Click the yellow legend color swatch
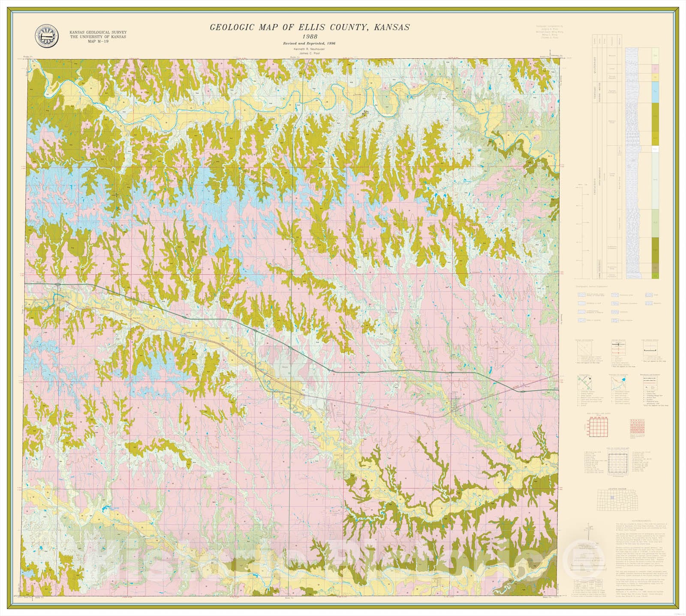 click(655, 77)
